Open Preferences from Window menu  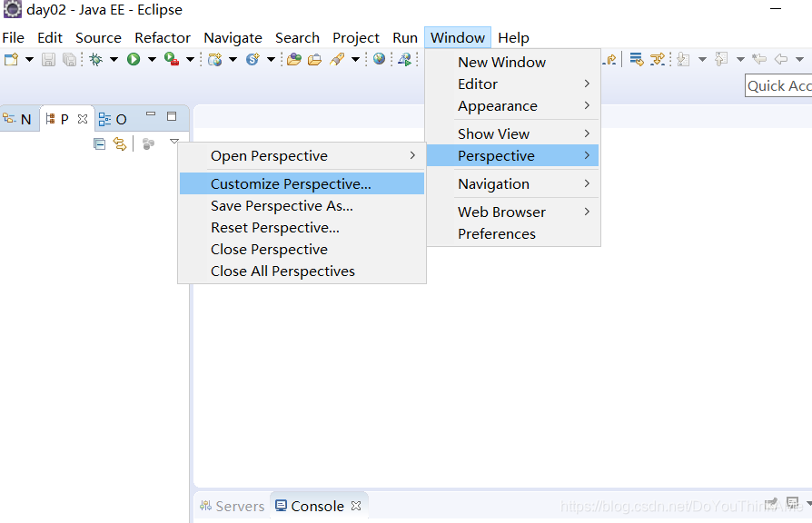(x=512, y=234)
